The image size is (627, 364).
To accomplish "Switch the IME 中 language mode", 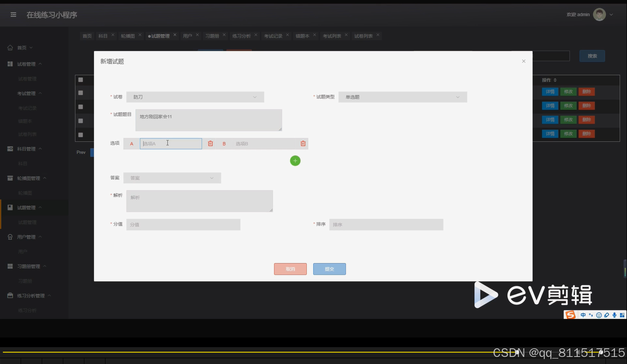I will click(583, 315).
